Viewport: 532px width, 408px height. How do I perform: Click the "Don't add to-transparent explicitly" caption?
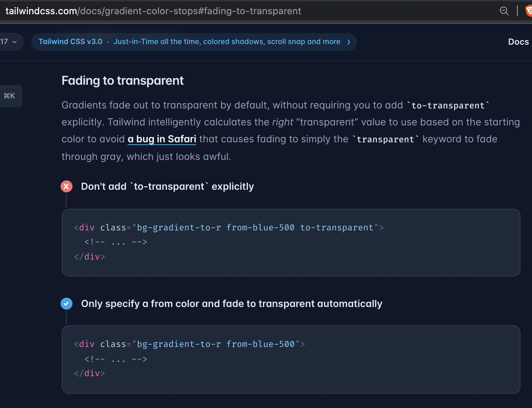point(167,186)
